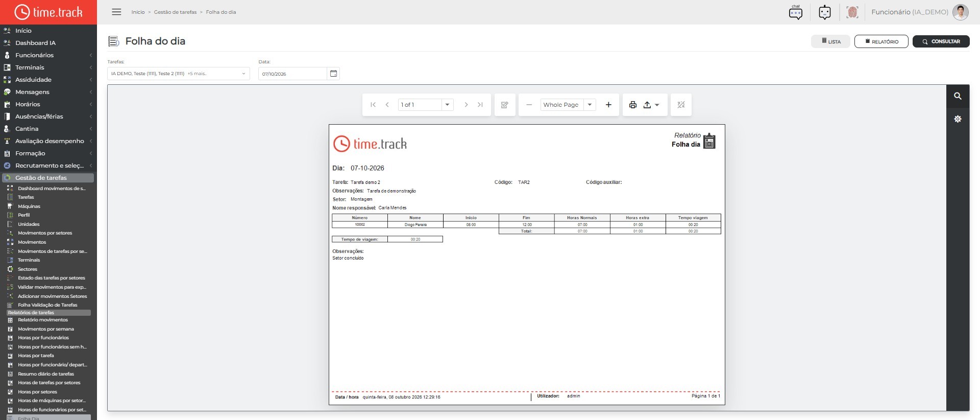The width and height of the screenshot is (980, 420).
Task: Open the calendar date picker icon
Action: (x=333, y=74)
